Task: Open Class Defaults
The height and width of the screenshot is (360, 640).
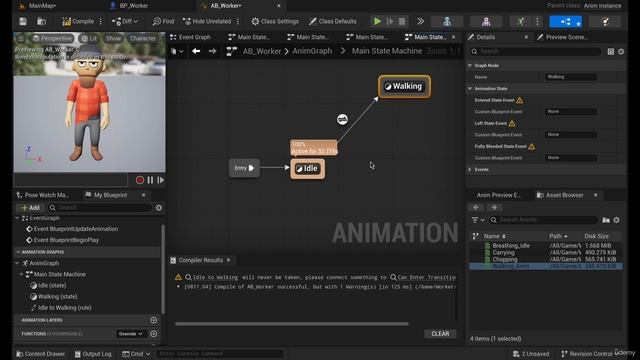Action: pyautogui.click(x=333, y=21)
